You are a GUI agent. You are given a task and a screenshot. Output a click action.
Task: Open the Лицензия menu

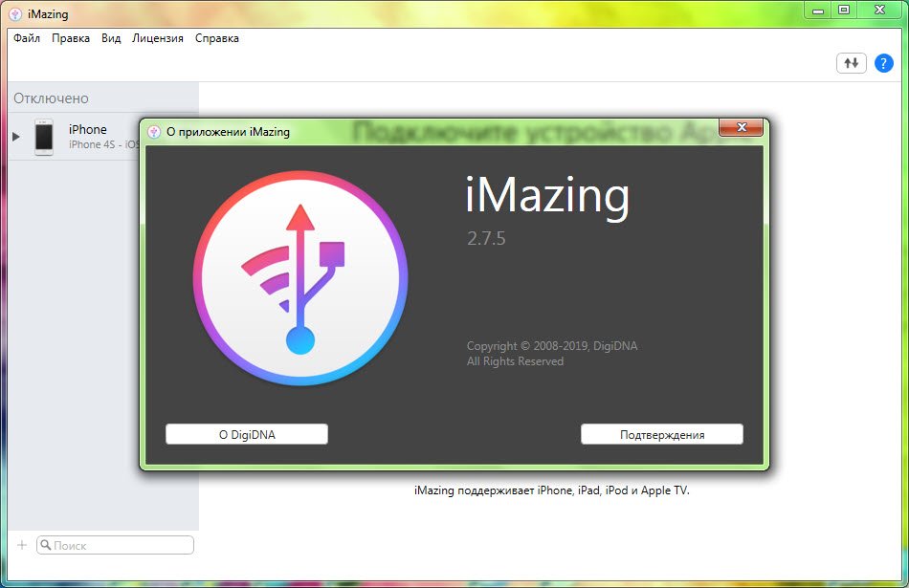(158, 38)
